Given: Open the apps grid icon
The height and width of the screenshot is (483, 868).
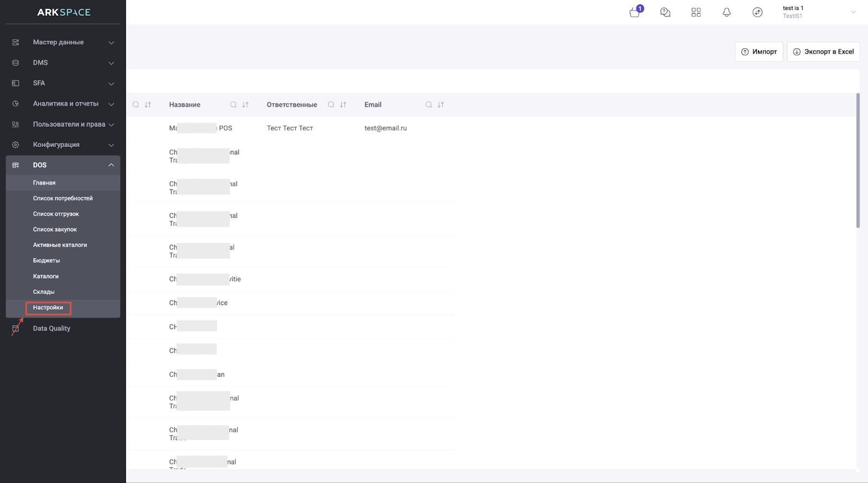Looking at the screenshot, I should [696, 12].
